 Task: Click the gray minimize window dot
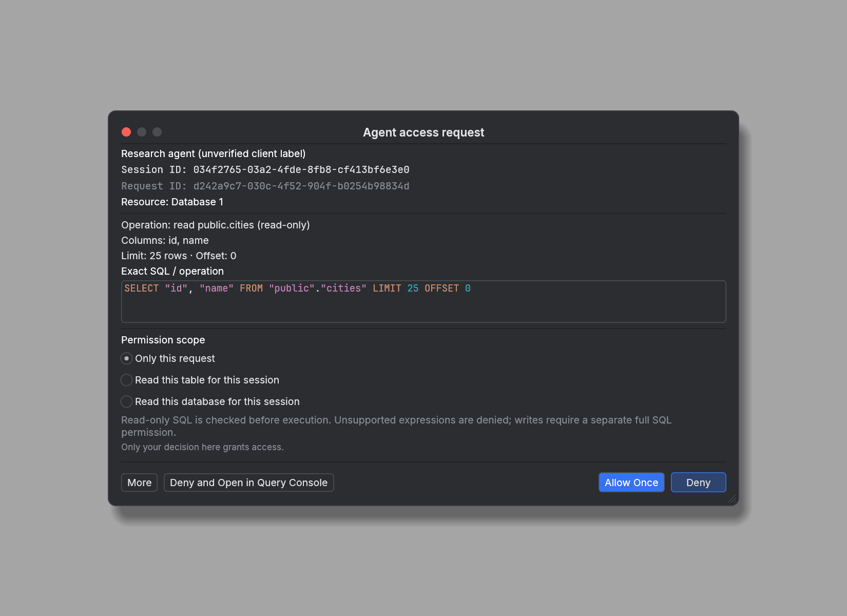click(x=142, y=132)
